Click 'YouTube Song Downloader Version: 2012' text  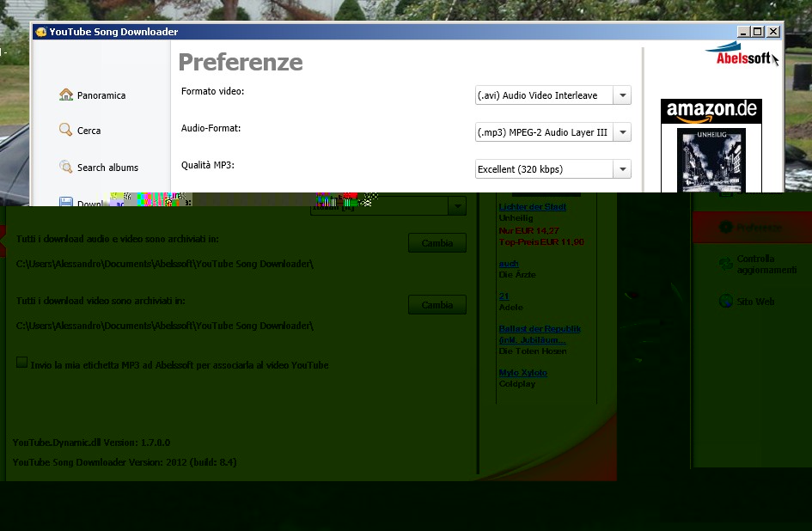point(125,462)
